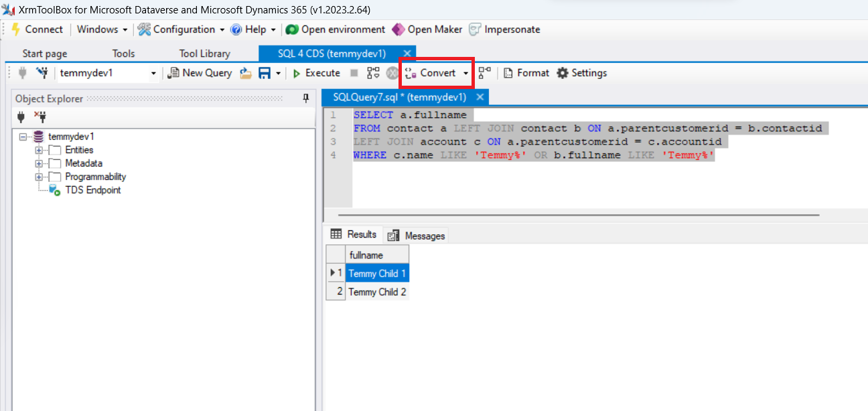Click the Connect lightning bolt button

(37, 29)
